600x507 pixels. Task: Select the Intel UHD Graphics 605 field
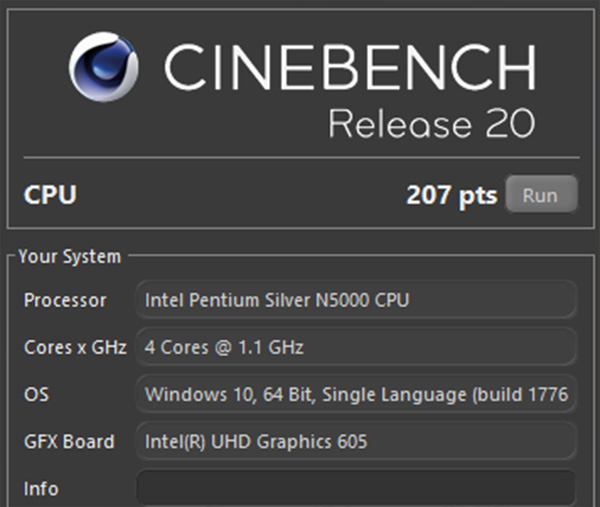tap(355, 441)
